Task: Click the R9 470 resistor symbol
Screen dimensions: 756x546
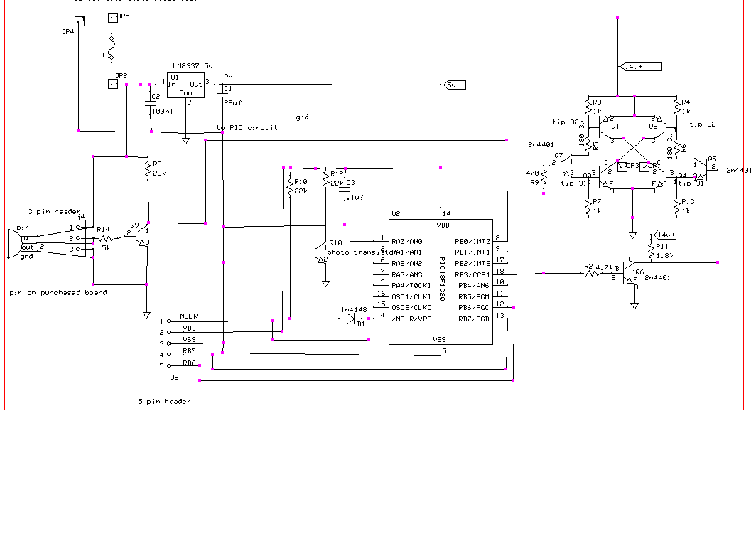Action: (x=544, y=177)
